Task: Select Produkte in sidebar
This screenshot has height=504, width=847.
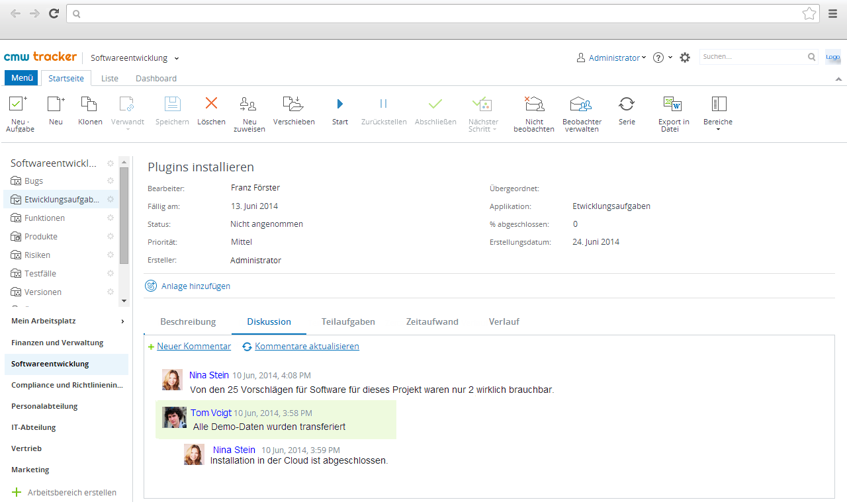Action: [x=41, y=236]
